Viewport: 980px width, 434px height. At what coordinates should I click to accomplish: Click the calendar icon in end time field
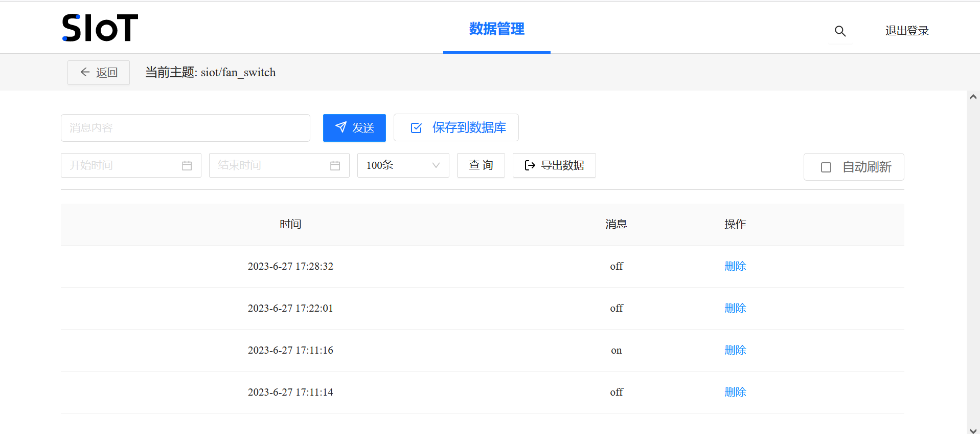335,165
